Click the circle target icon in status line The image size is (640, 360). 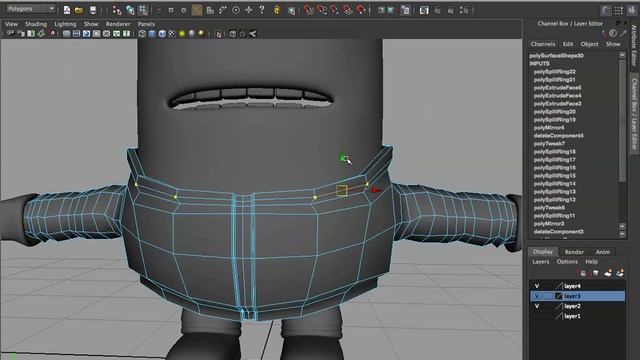coord(236,10)
